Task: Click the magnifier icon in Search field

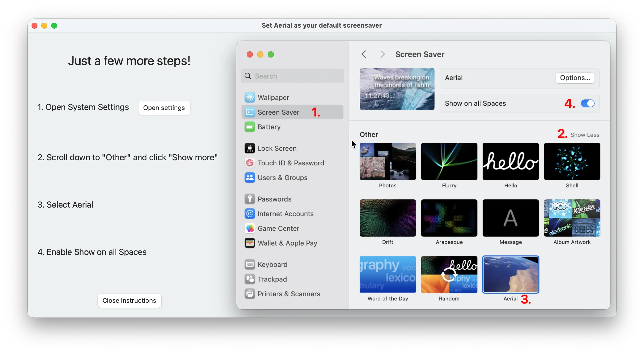Action: coord(248,76)
